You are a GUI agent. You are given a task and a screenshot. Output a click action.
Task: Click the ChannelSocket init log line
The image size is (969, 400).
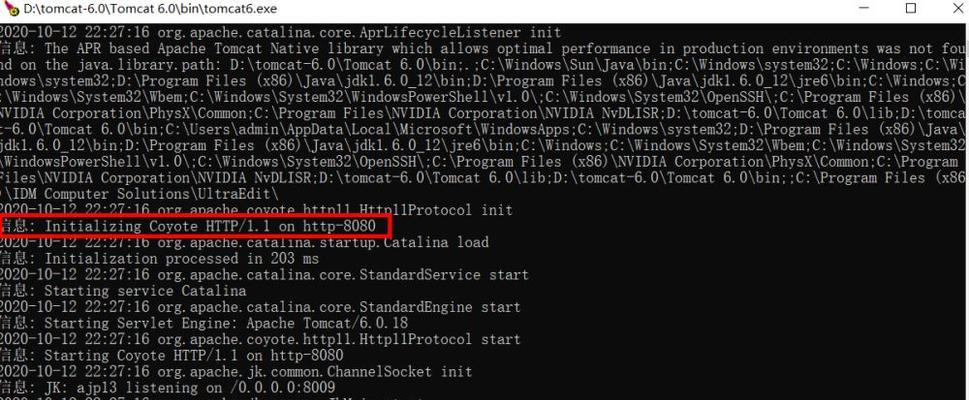(x=236, y=372)
